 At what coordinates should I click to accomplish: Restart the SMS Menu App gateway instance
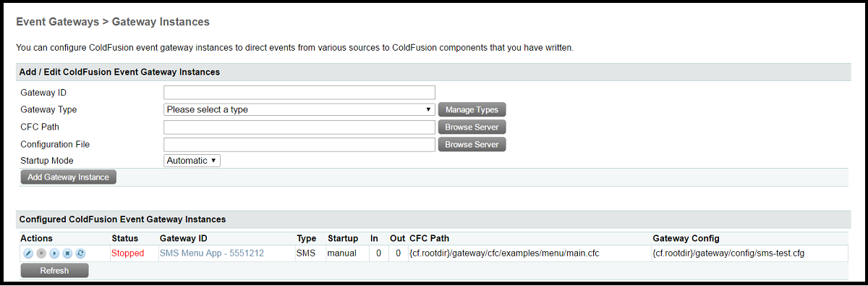80,253
